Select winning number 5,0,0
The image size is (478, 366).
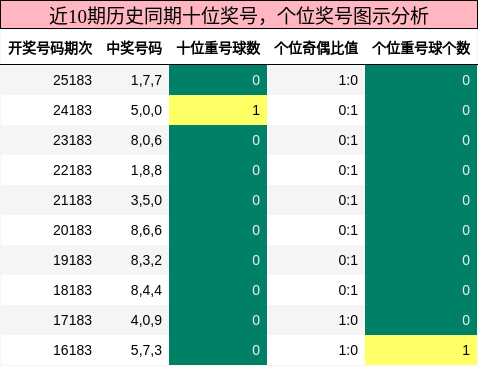point(146,110)
